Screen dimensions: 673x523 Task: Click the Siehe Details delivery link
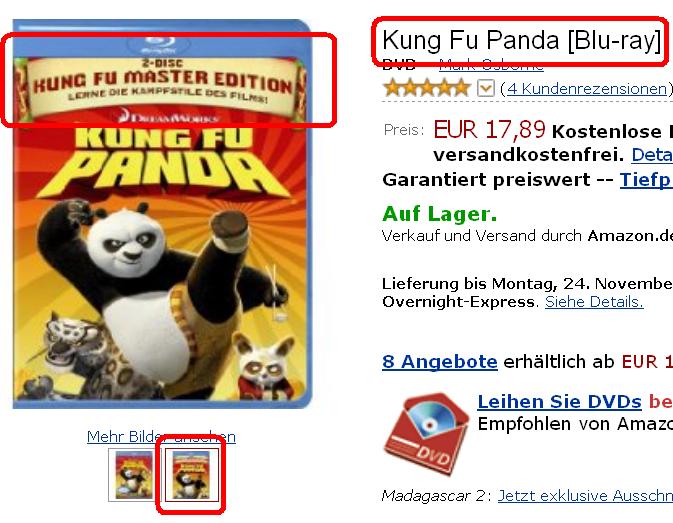[x=594, y=302]
